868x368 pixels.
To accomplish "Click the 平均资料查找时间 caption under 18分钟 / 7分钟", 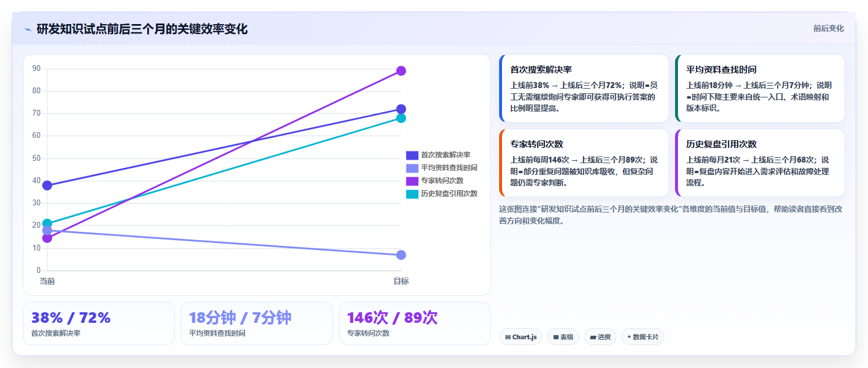I will click(217, 333).
